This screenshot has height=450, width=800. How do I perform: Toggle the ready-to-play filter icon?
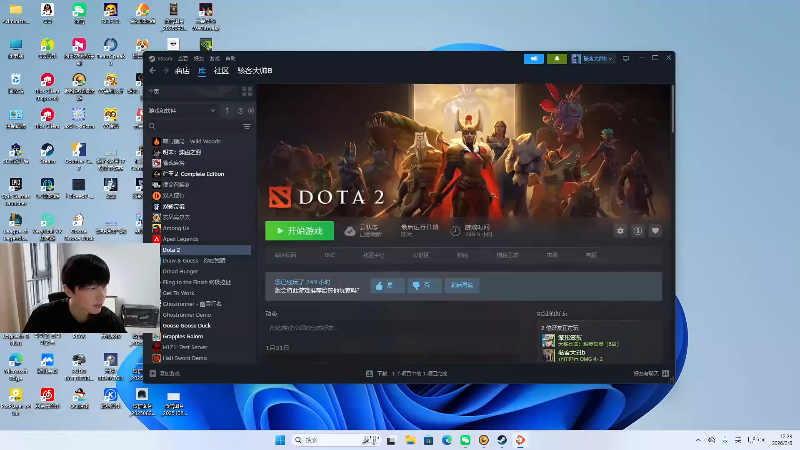click(251, 110)
